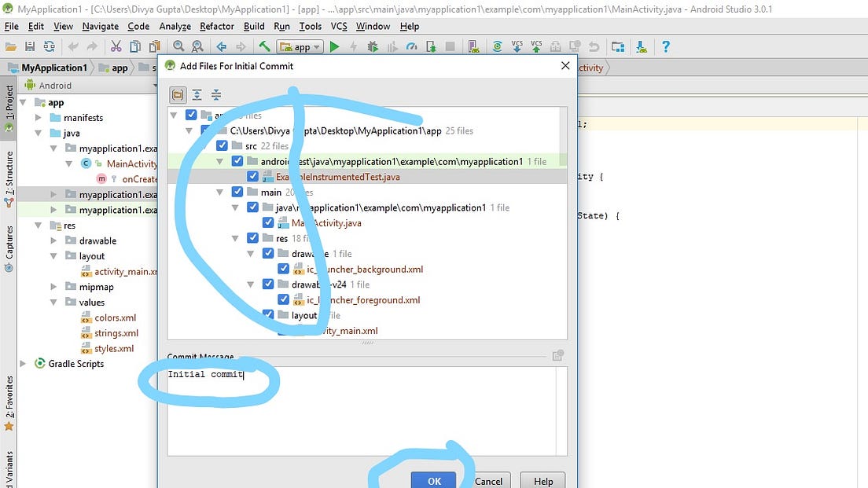The width and height of the screenshot is (868, 488).
Task: Click the VCS commit (green up arrow) icon
Action: tap(538, 46)
